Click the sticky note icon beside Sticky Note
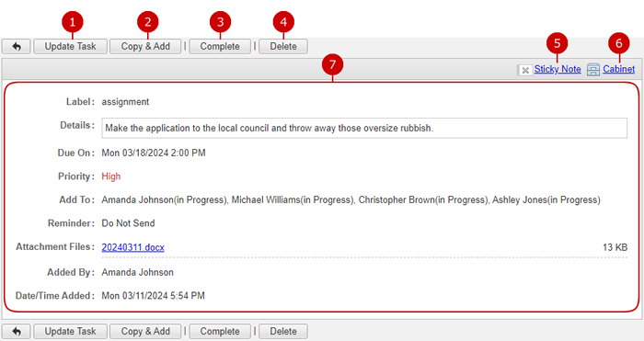 coord(525,70)
